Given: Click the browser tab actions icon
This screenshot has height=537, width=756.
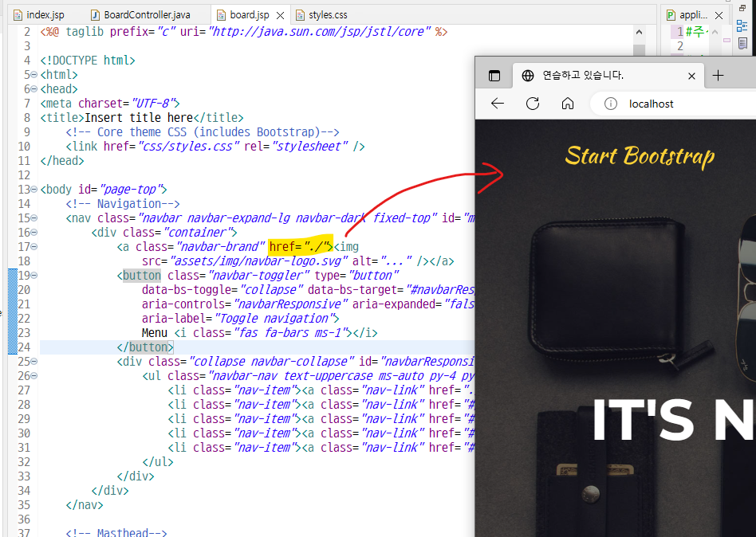Looking at the screenshot, I should click(494, 76).
